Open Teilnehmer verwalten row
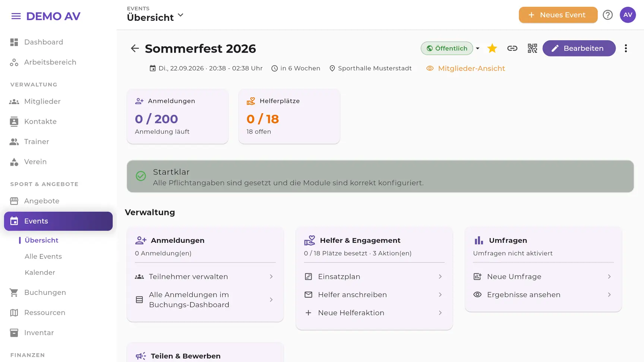 [205, 277]
